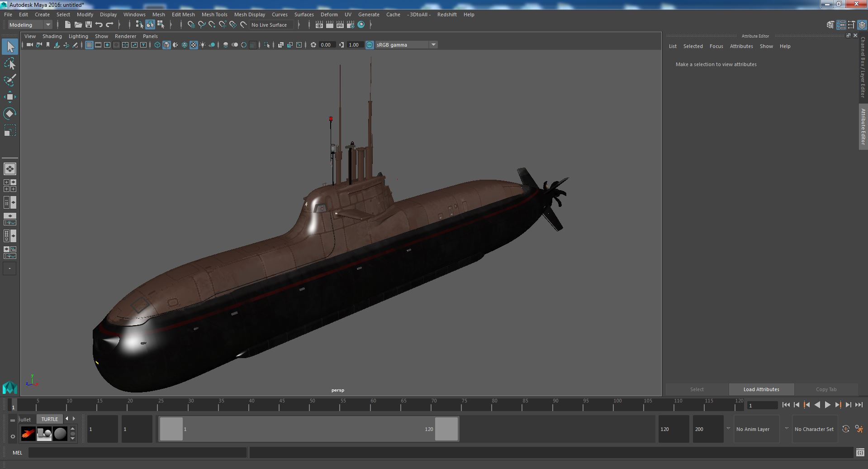Snap to points icon

212,25
